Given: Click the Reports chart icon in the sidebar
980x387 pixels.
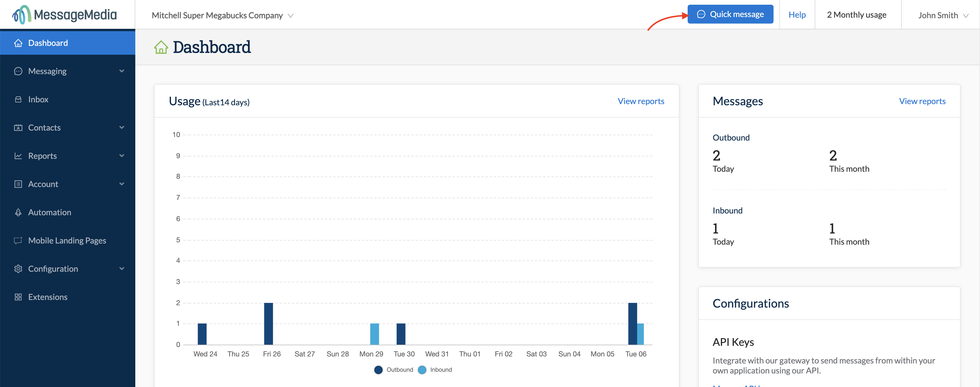Looking at the screenshot, I should point(18,156).
